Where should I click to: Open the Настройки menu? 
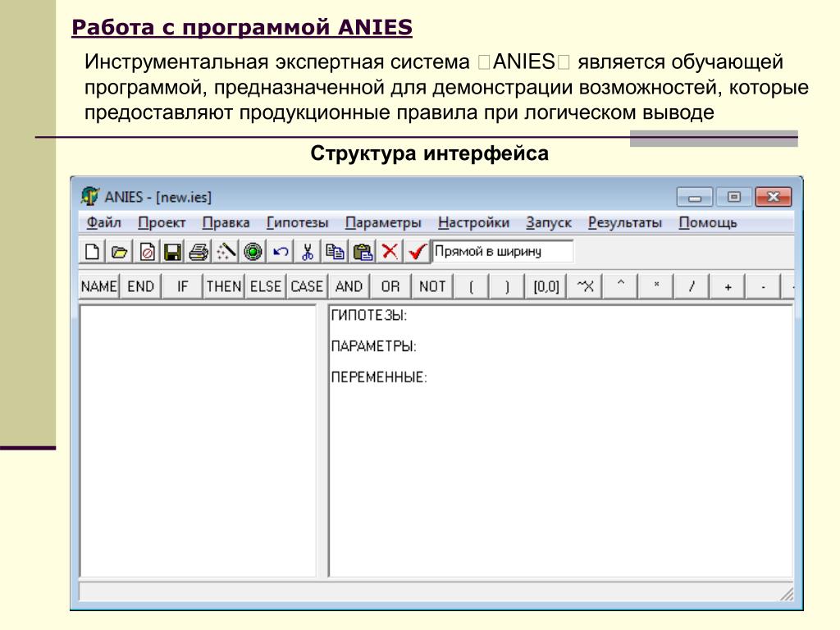(473, 222)
